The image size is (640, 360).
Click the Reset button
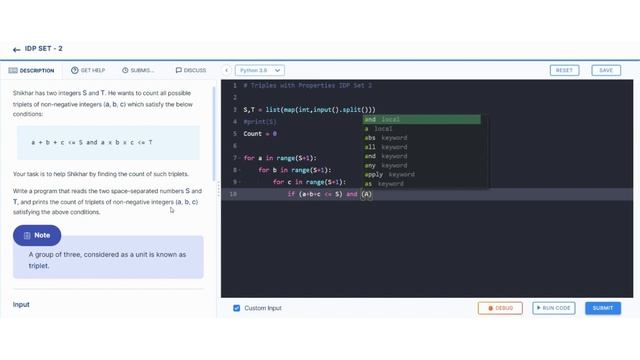tap(564, 70)
